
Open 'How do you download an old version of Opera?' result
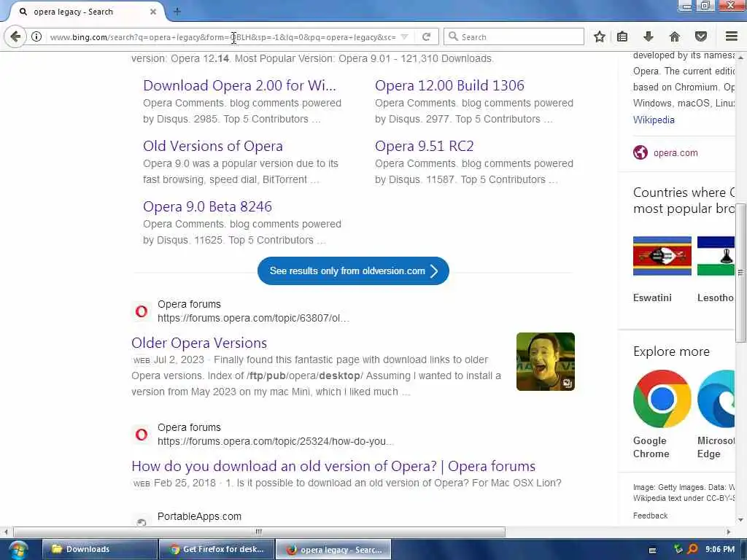coord(333,466)
